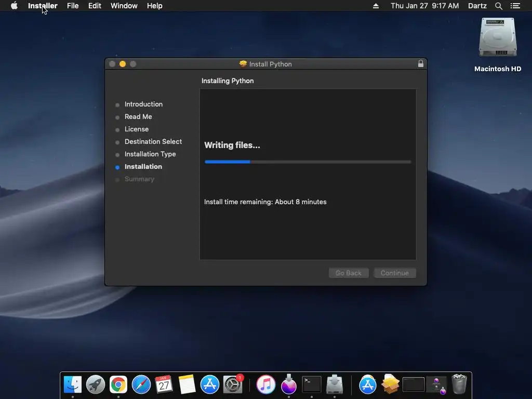Click the Continue button
Screen dimensions: 532x399
(395, 273)
